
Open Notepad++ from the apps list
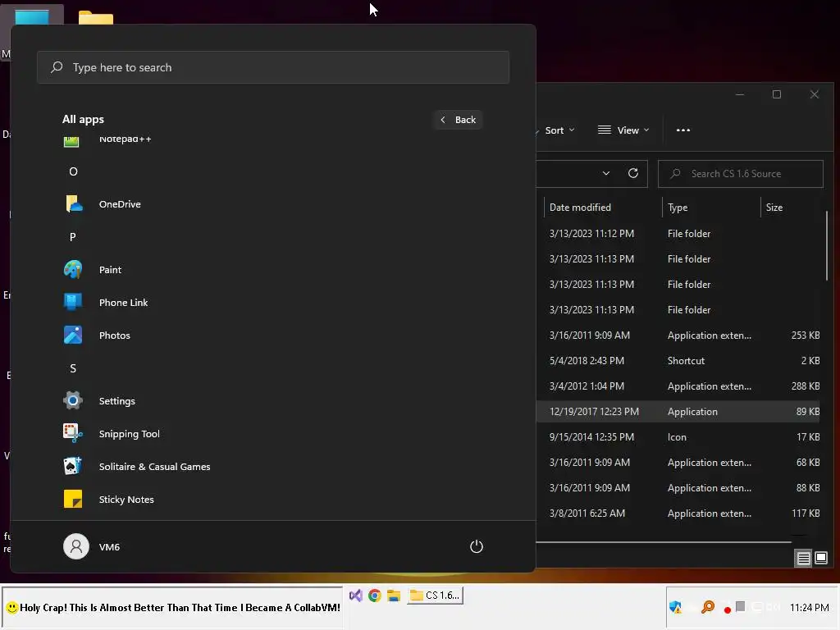pos(125,139)
